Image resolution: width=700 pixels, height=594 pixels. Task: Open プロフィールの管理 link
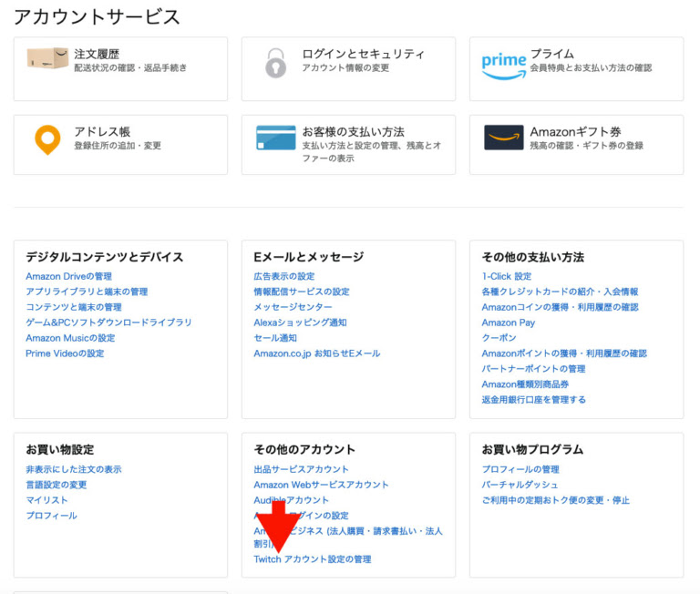pos(520,469)
